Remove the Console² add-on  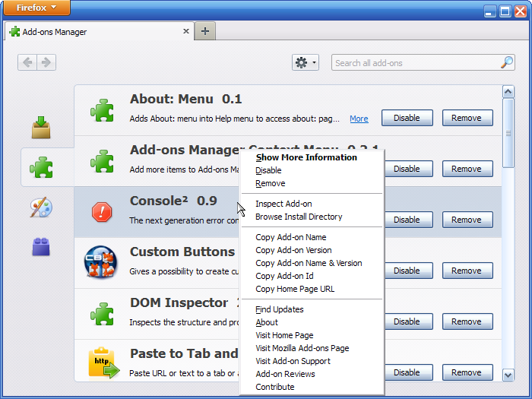tap(467, 220)
